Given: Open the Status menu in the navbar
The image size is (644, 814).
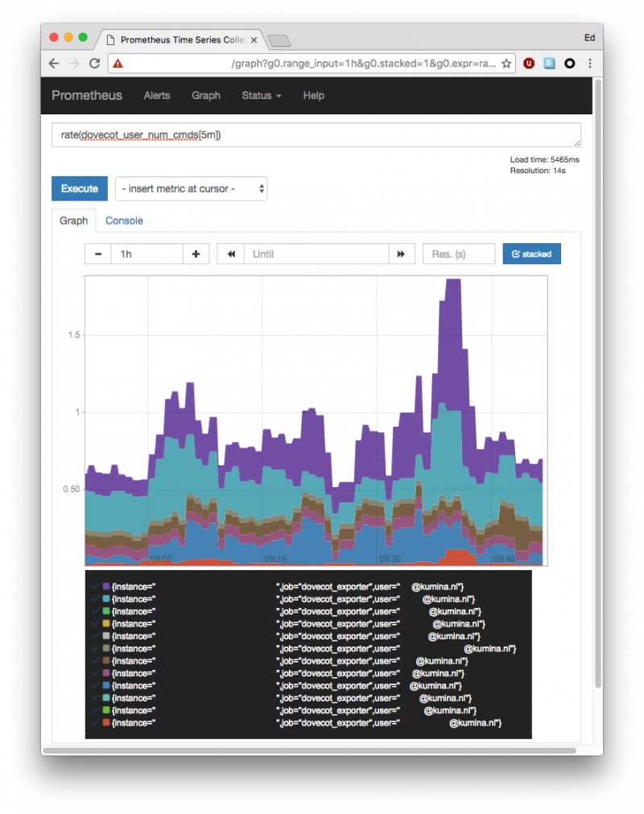Looking at the screenshot, I should [261, 96].
